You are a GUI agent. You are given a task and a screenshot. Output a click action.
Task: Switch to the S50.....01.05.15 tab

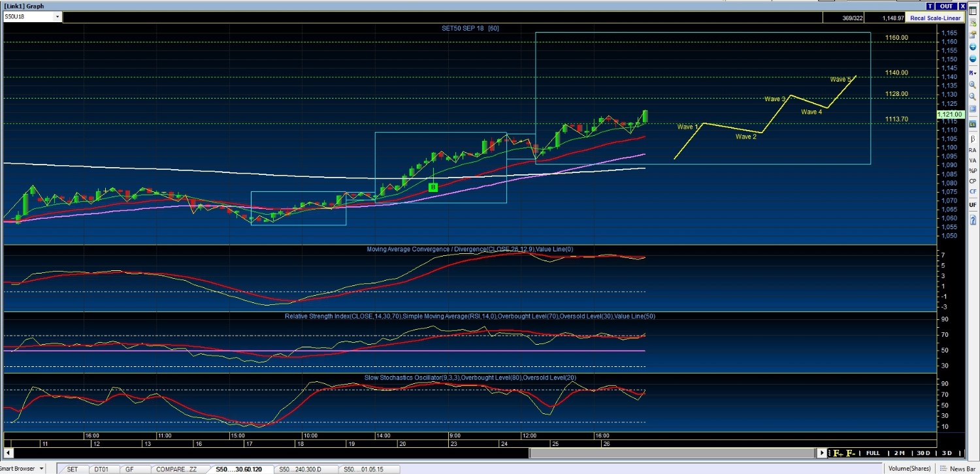(369, 469)
